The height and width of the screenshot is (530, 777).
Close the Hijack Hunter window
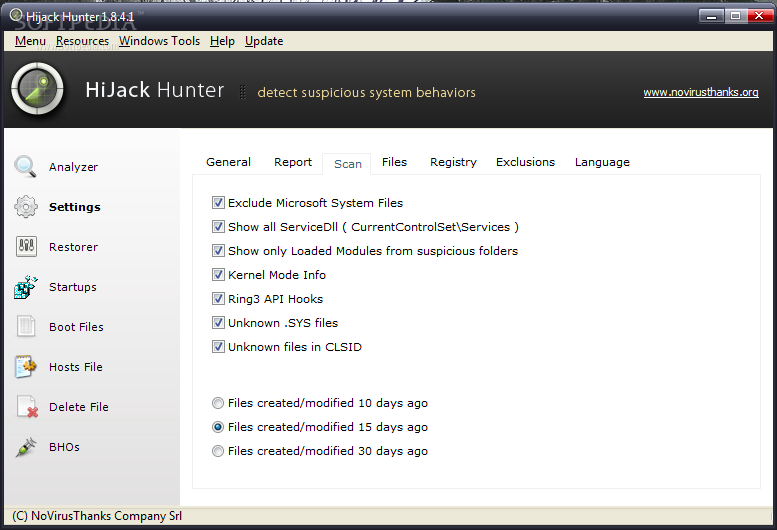[759, 16]
